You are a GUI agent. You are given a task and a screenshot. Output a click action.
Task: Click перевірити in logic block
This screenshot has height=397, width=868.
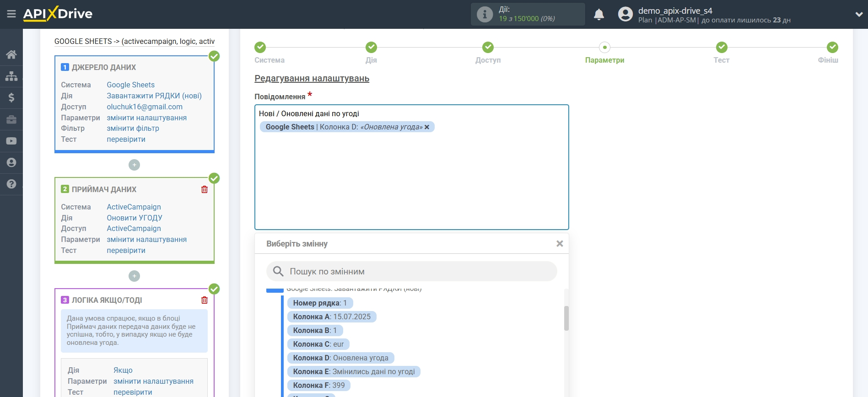coord(133,392)
